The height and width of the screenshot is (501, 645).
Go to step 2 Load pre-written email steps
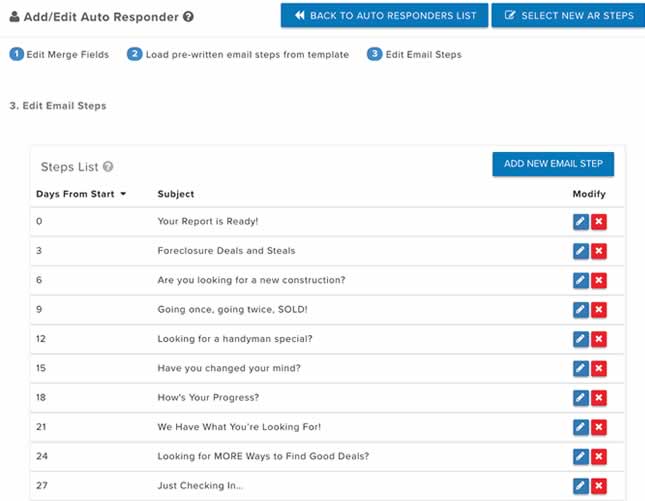[x=238, y=54]
